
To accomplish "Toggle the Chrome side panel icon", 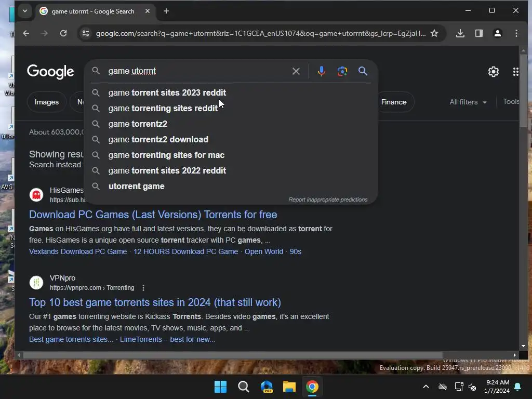I will [x=478, y=33].
